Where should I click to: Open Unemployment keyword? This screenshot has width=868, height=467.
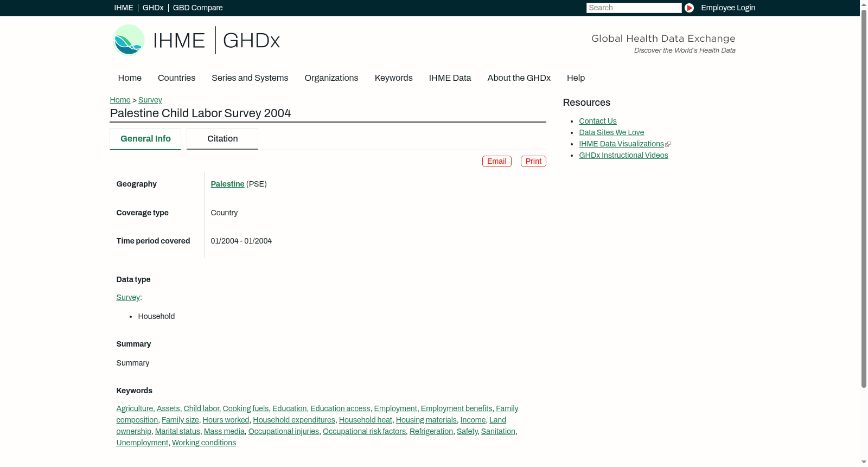tap(142, 443)
